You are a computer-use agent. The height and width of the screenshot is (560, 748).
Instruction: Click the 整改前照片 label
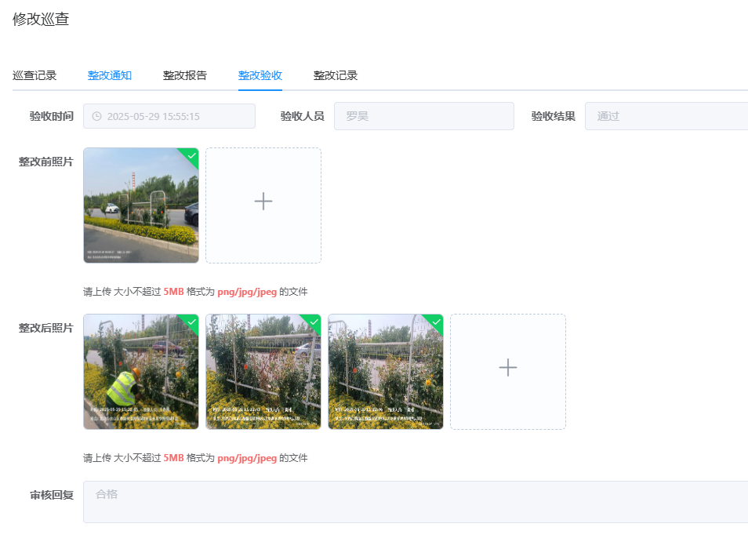(x=45, y=162)
